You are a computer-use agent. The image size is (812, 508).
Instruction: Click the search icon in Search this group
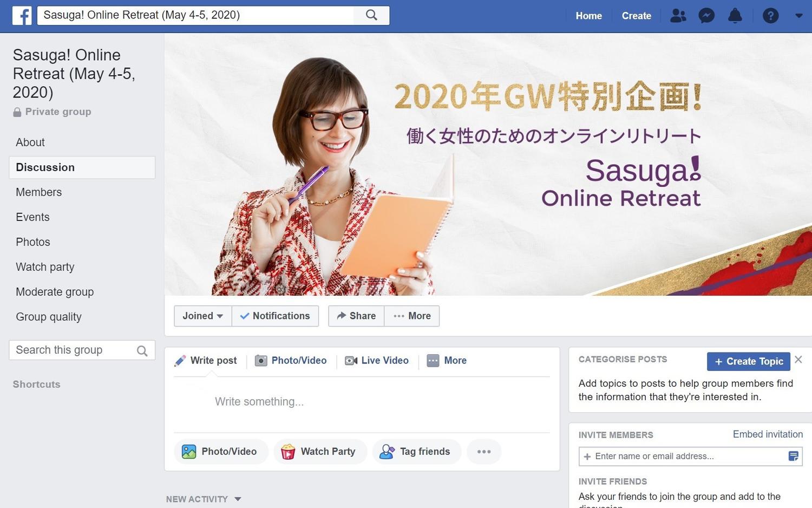click(142, 351)
